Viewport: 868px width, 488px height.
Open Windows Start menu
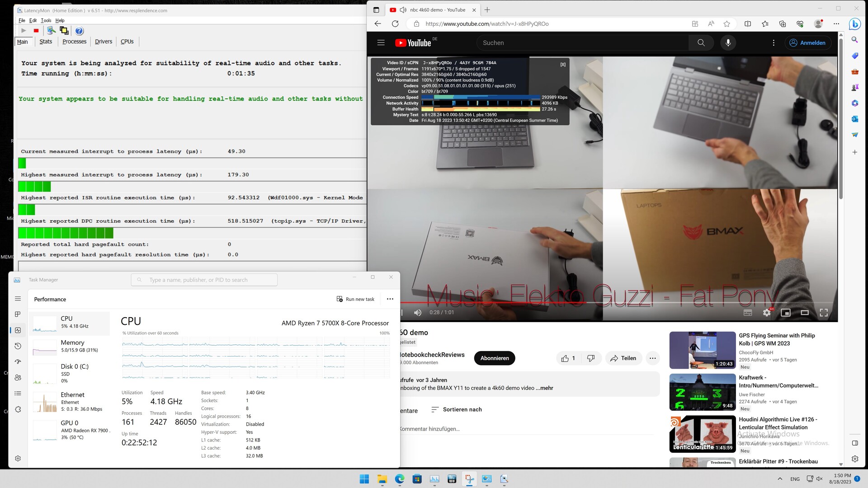click(x=364, y=479)
